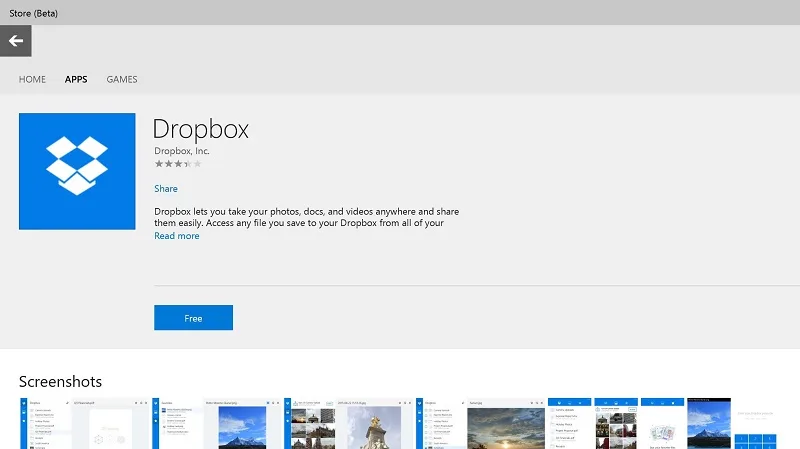Open the GAMES tab
Image resolution: width=800 pixels, height=449 pixels.
(122, 80)
